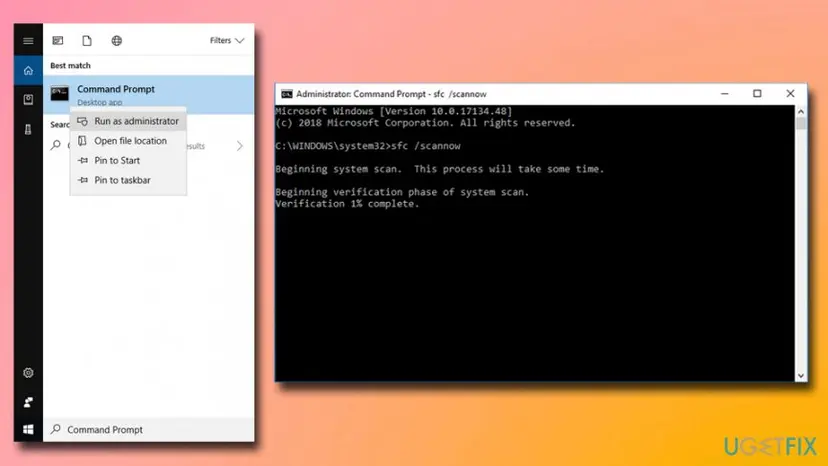Click 'Verification 1% complete.' line
The width and height of the screenshot is (828, 466).
(x=347, y=204)
